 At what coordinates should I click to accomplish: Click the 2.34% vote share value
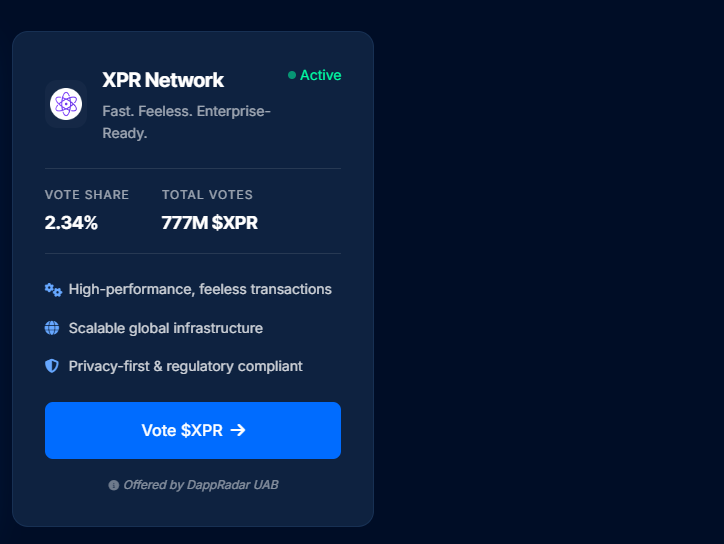pos(71,223)
